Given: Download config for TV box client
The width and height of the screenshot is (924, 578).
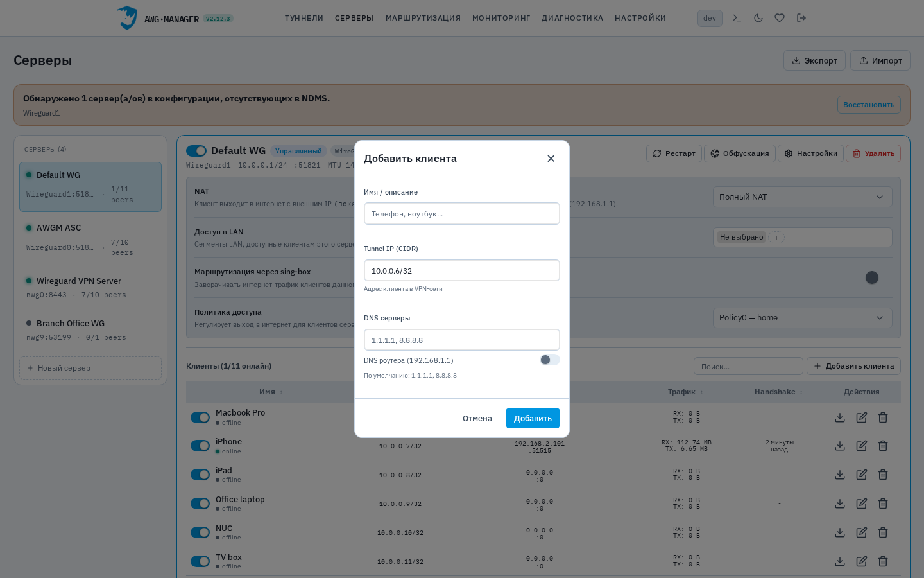Looking at the screenshot, I should [x=840, y=561].
